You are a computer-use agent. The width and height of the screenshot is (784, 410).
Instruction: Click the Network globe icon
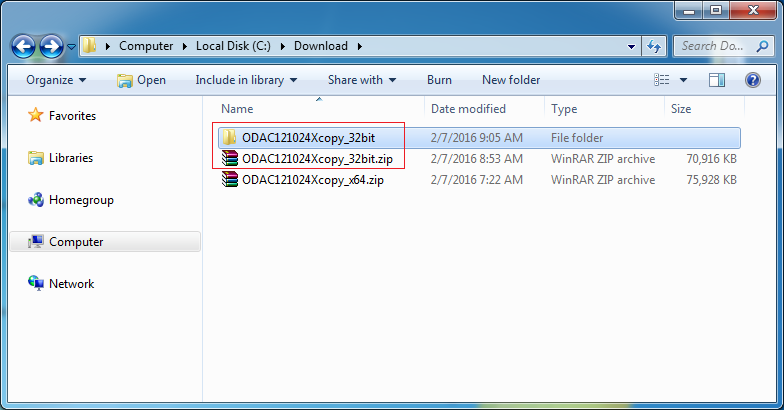pyautogui.click(x=36, y=284)
